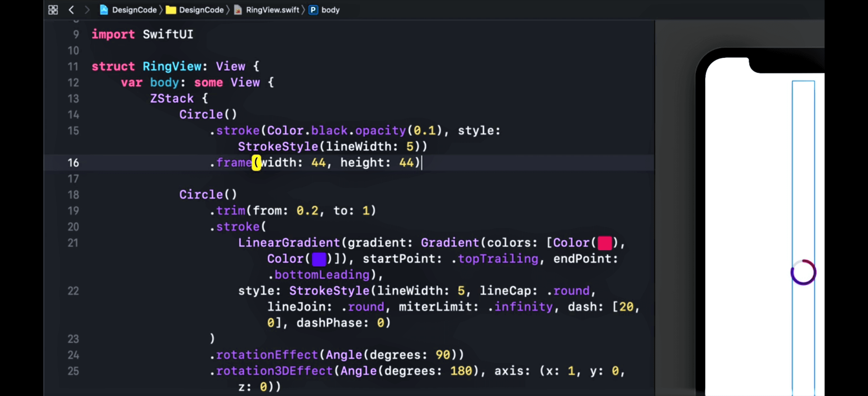This screenshot has width=868, height=396.
Task: Click the '.rotation3DEffect' modifier
Action: (x=271, y=371)
